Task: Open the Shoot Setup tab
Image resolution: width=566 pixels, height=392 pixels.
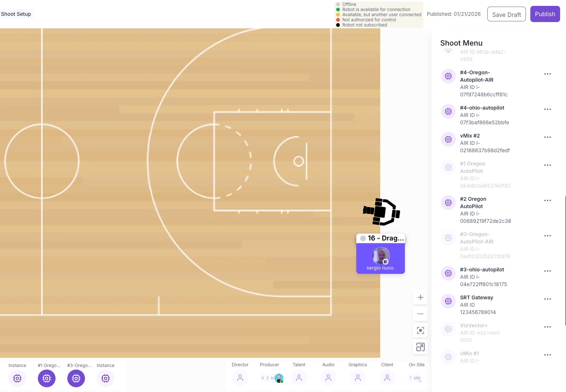Action: [x=16, y=14]
